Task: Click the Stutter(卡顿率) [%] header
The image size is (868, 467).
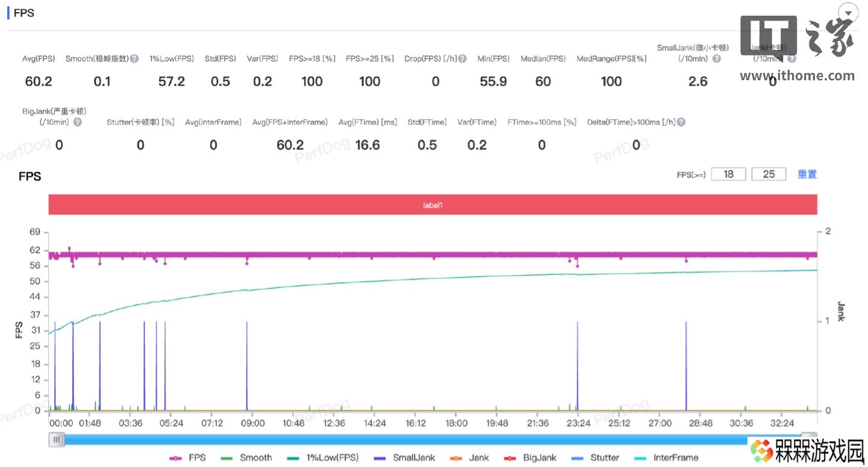Action: [x=140, y=122]
